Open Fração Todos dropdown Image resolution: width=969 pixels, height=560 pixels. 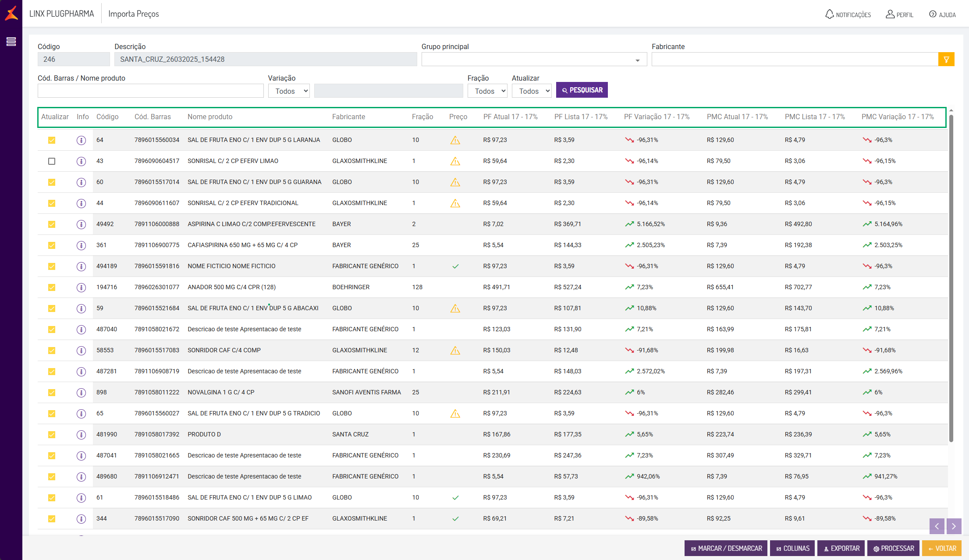click(x=487, y=91)
